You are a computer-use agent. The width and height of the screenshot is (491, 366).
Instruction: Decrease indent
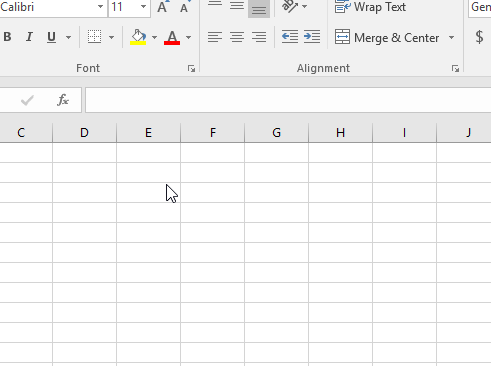pos(290,37)
